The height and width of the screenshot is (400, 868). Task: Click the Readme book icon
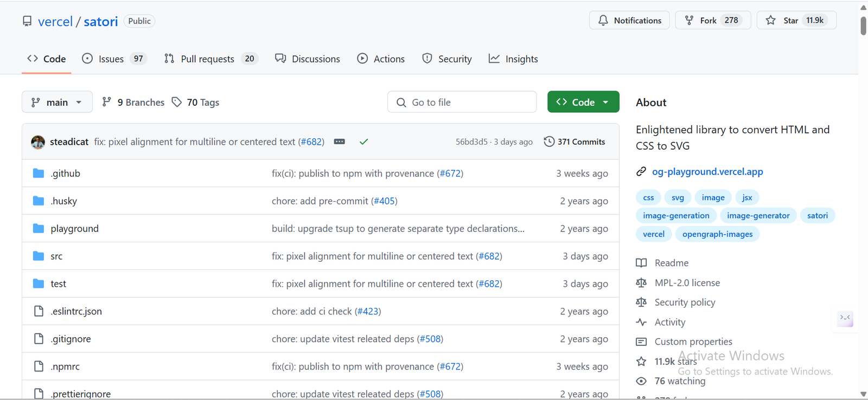641,263
